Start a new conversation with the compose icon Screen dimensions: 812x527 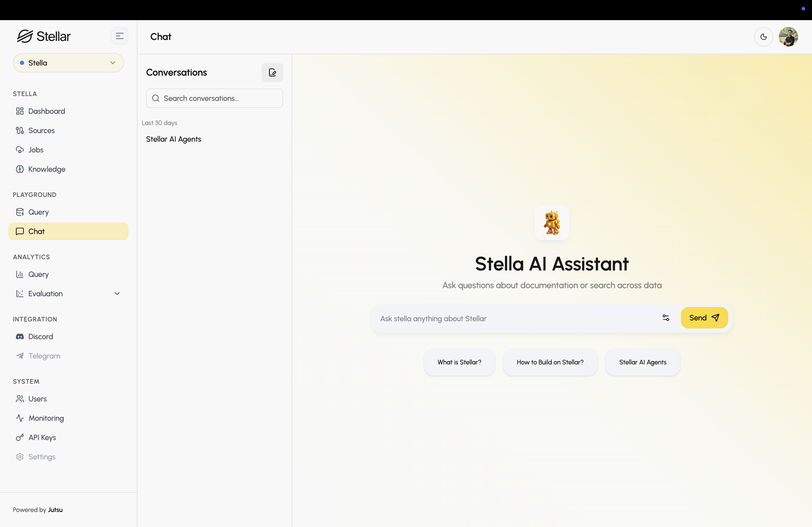pos(272,72)
